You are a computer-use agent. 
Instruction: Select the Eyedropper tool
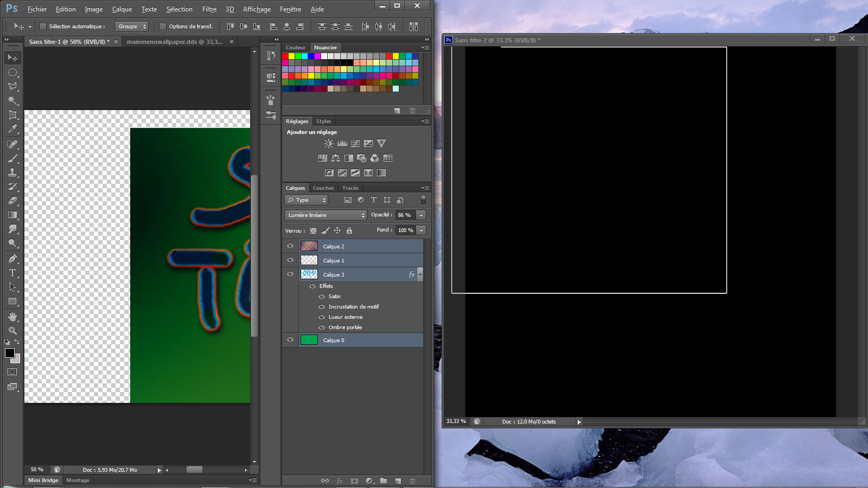point(12,129)
